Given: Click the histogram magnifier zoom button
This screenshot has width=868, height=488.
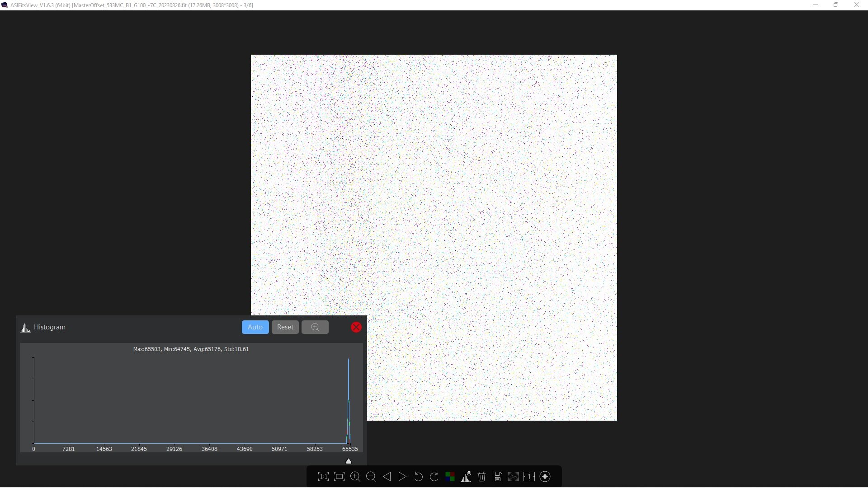Looking at the screenshot, I should click(315, 327).
